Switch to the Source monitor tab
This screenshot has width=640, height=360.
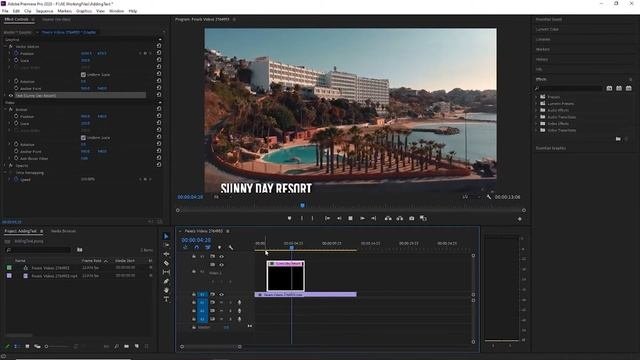[x=56, y=19]
